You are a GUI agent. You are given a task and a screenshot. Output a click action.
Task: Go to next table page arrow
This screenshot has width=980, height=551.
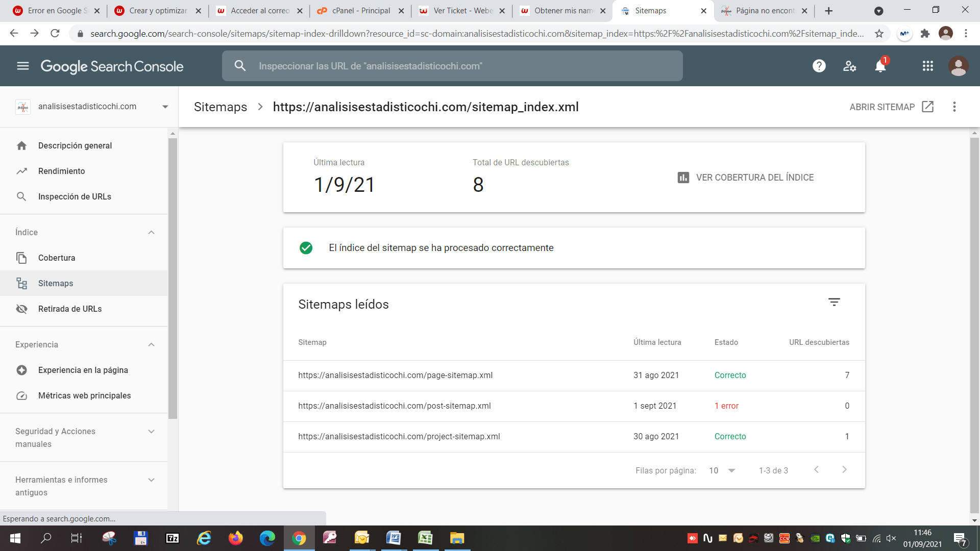(844, 469)
